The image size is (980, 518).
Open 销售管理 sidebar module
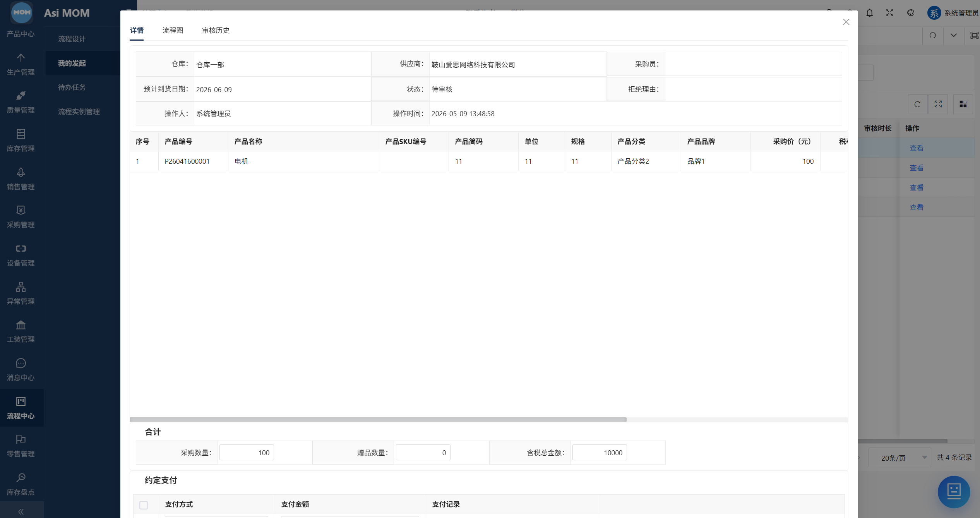[x=21, y=179]
